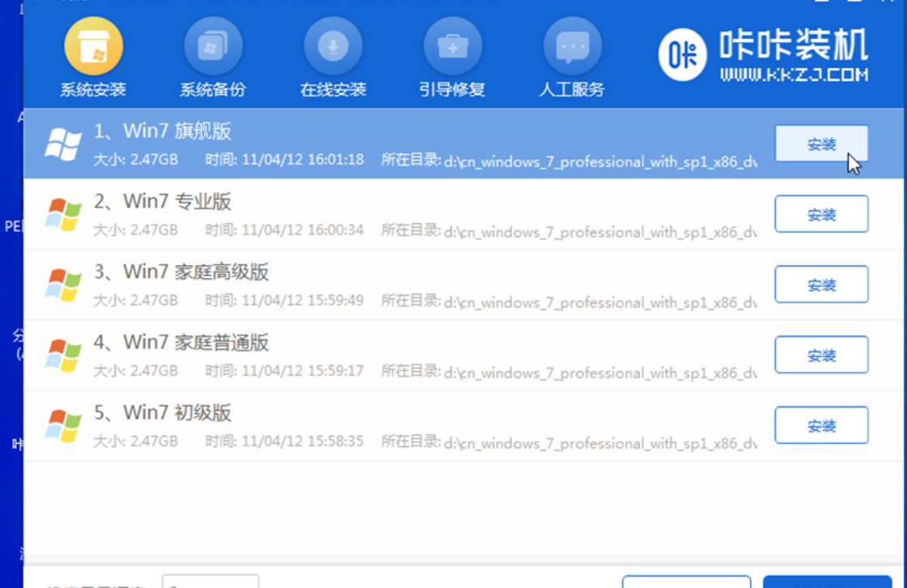Image resolution: width=907 pixels, height=588 pixels.
Task: Click the 大小: 2.47GB text under 旗舰版
Action: pyautogui.click(x=136, y=160)
